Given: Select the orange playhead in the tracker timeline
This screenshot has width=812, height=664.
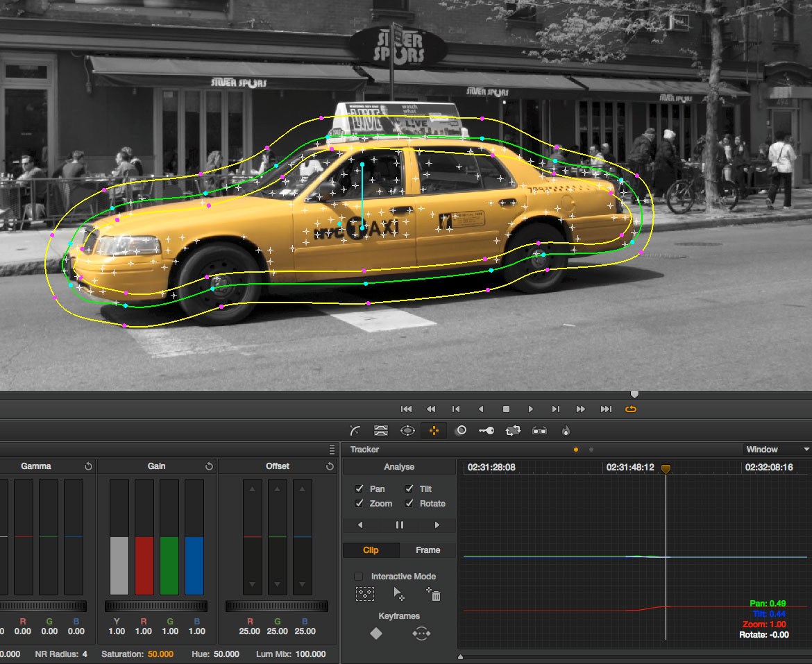Looking at the screenshot, I should (x=666, y=469).
